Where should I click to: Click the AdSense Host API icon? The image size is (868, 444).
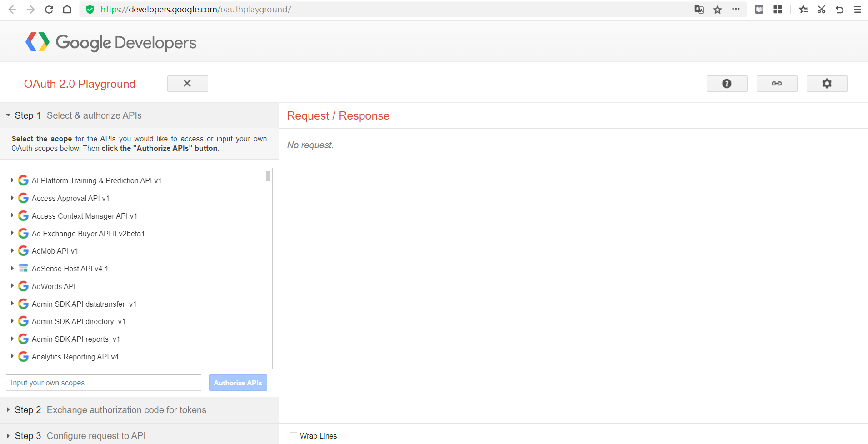(x=23, y=269)
